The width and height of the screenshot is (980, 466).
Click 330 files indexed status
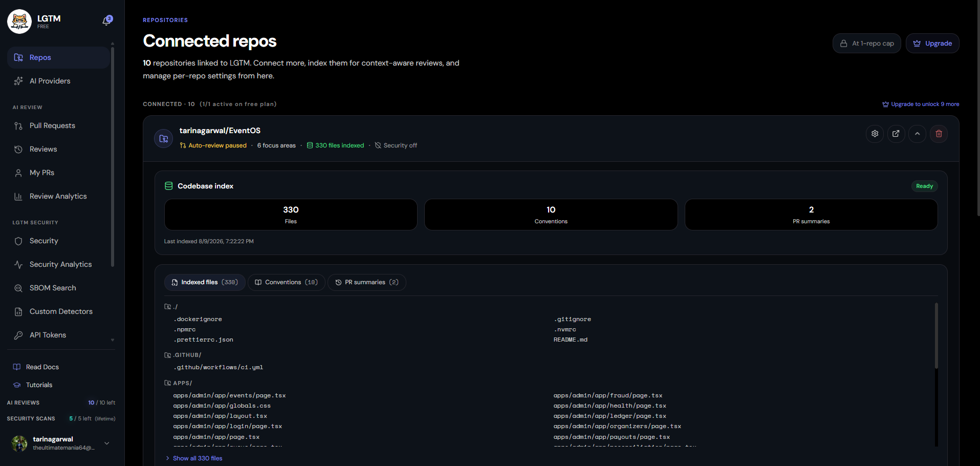[335, 145]
